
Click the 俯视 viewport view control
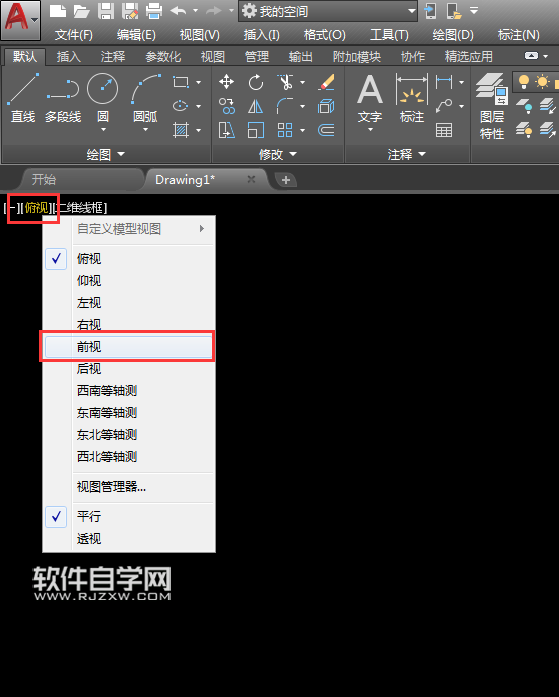(36, 208)
